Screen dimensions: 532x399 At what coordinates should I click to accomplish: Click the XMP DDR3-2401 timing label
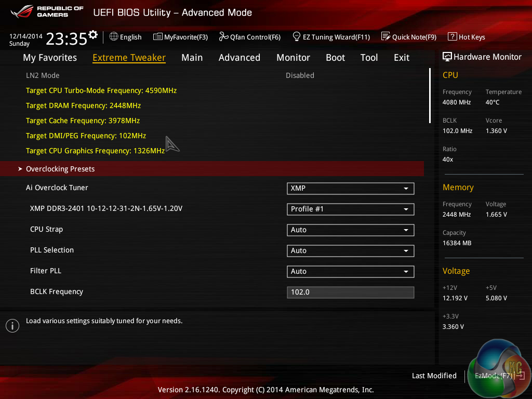[x=106, y=208]
